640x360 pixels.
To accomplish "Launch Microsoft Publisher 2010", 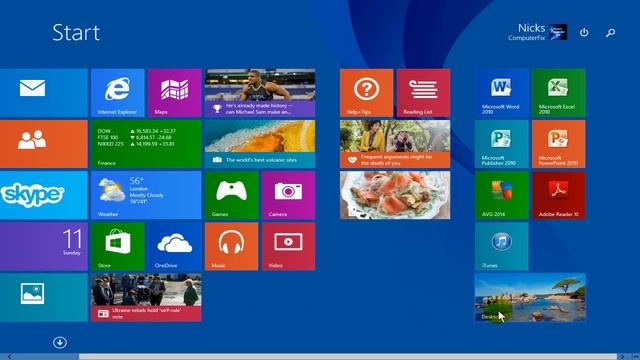I will tap(502, 144).
